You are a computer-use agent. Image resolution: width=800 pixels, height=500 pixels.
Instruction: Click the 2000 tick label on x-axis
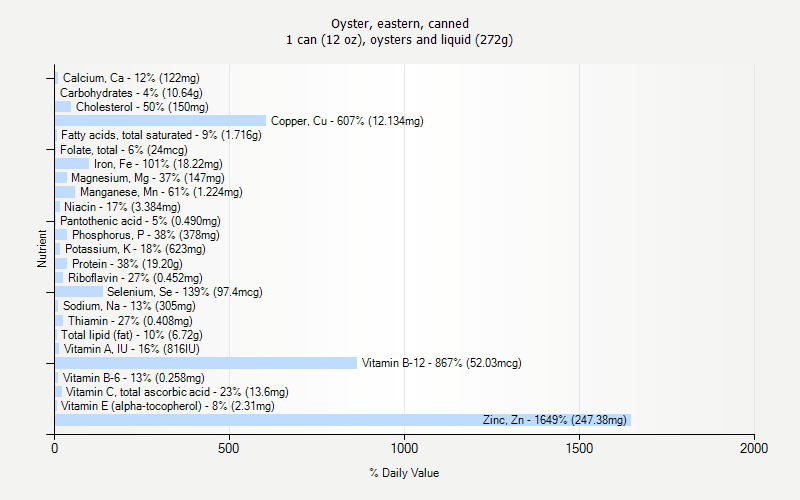[x=754, y=450]
